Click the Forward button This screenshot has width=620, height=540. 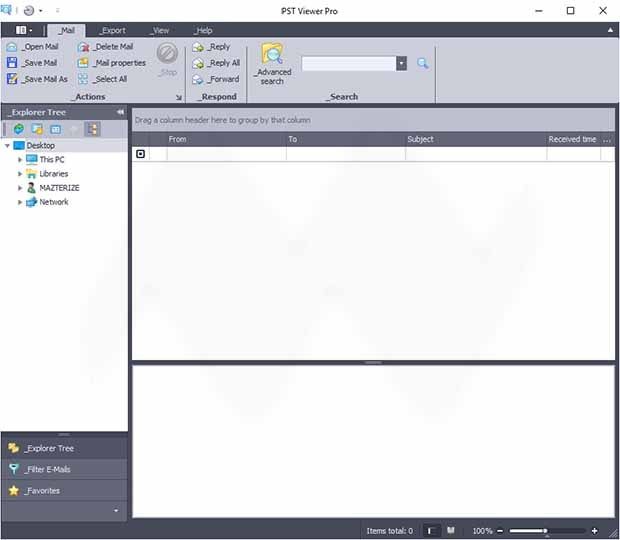pos(215,79)
